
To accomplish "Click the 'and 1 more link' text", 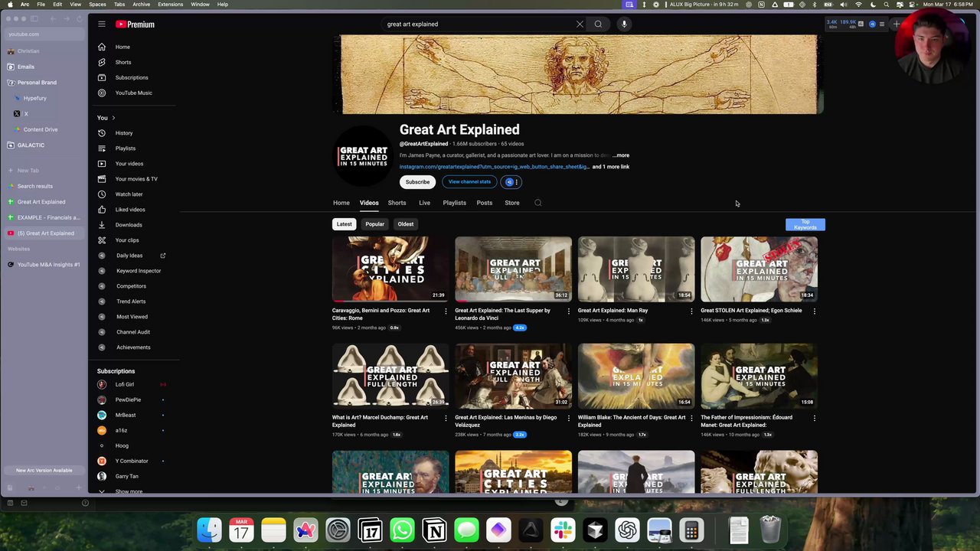I will pyautogui.click(x=611, y=167).
